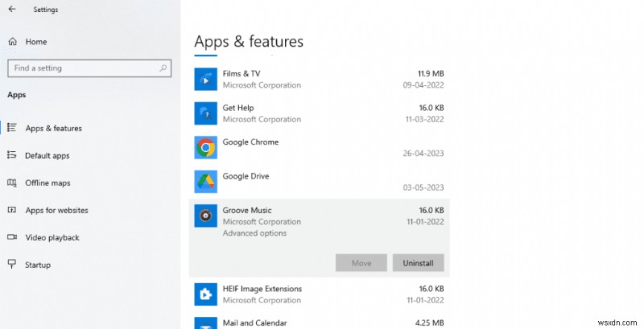Click the Google Drive app icon

[x=206, y=182]
